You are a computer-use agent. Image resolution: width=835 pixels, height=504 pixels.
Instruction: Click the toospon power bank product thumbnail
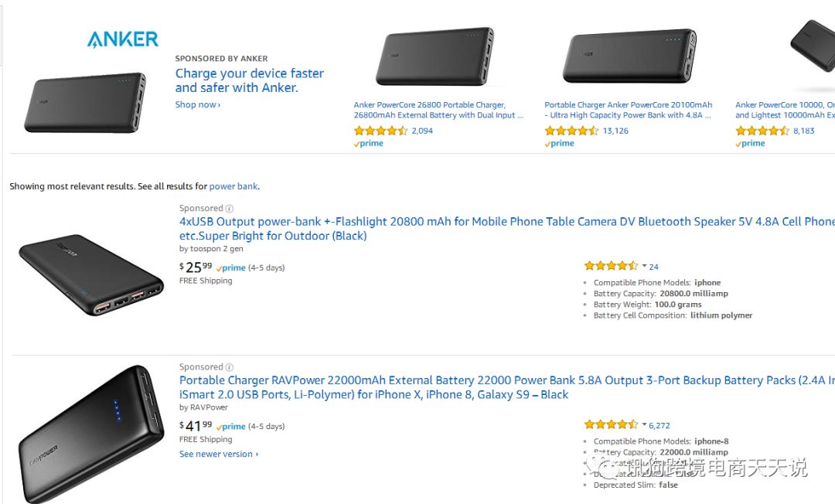point(90,275)
